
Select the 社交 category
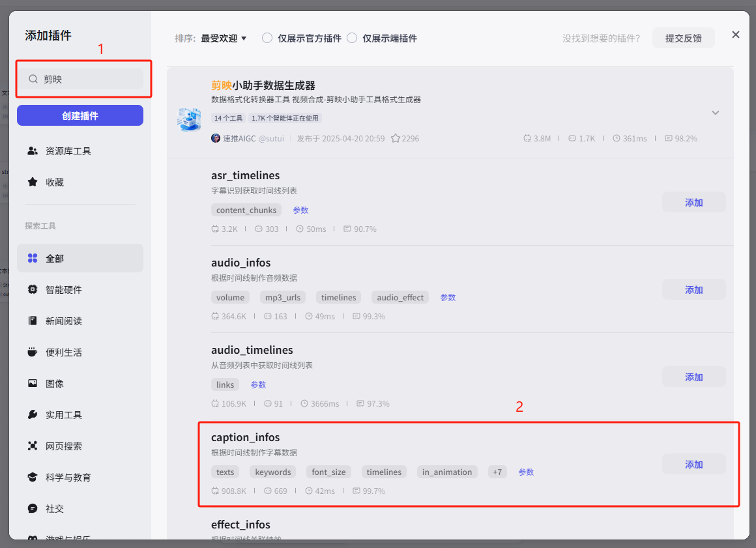[80, 509]
